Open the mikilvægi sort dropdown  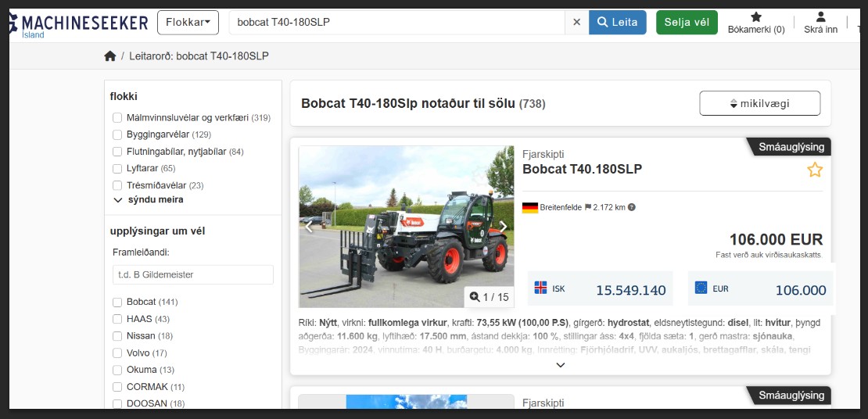760,103
